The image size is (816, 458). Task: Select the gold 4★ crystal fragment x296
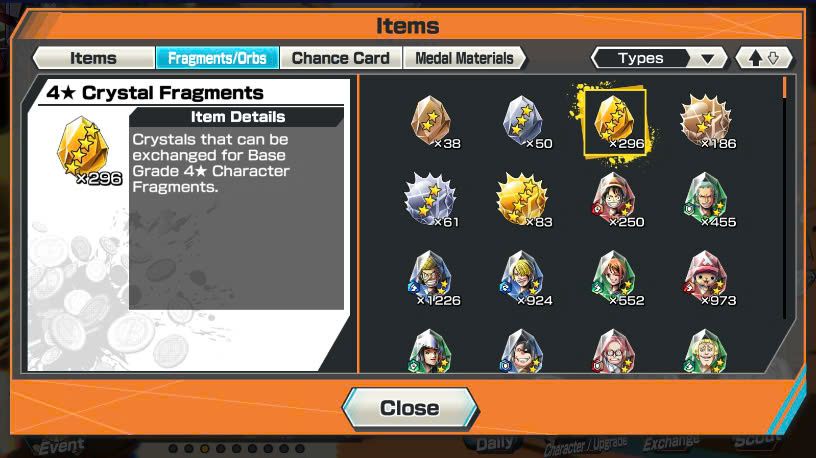click(616, 122)
